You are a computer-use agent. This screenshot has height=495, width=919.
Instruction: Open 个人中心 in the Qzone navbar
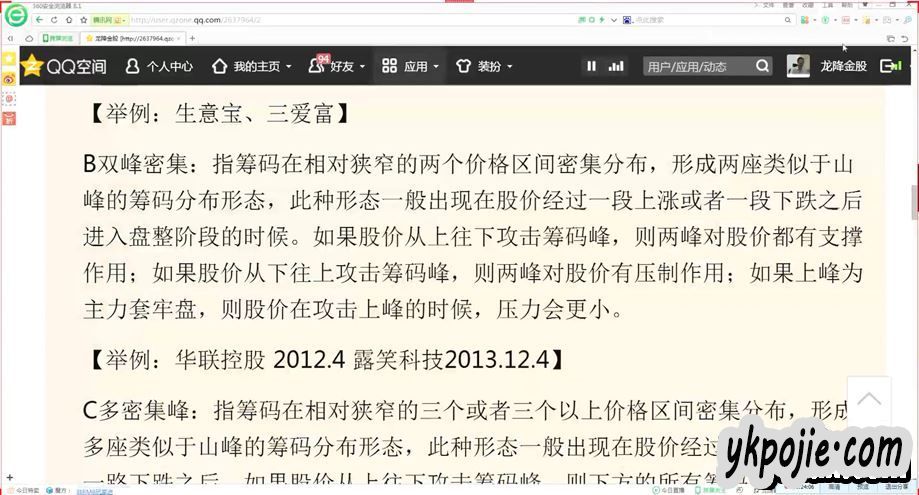pos(159,67)
